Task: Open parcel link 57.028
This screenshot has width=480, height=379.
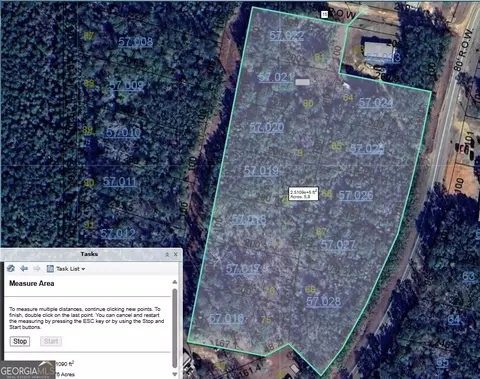Action: 324,301
